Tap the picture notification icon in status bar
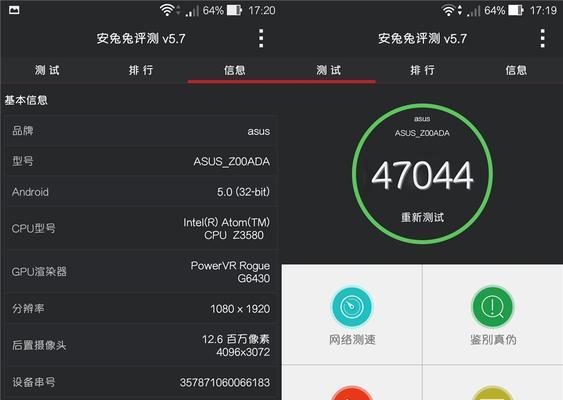Viewport: 563px width, 400px height. click(x=14, y=10)
